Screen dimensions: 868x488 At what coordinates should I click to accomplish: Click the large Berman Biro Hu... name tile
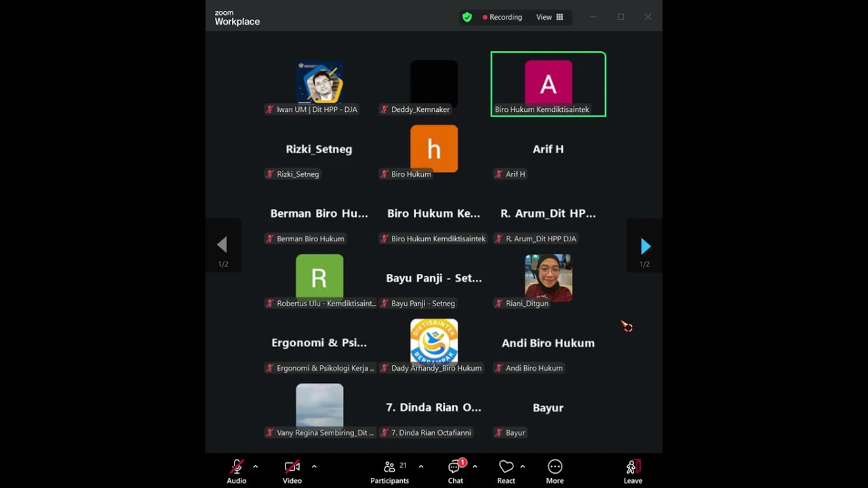coord(319,213)
